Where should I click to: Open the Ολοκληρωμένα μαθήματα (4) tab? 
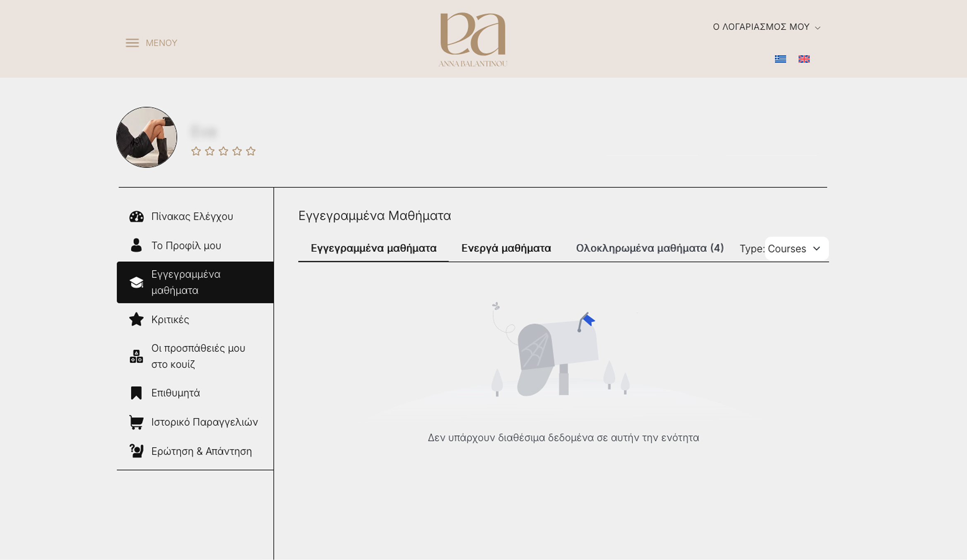[x=649, y=248]
